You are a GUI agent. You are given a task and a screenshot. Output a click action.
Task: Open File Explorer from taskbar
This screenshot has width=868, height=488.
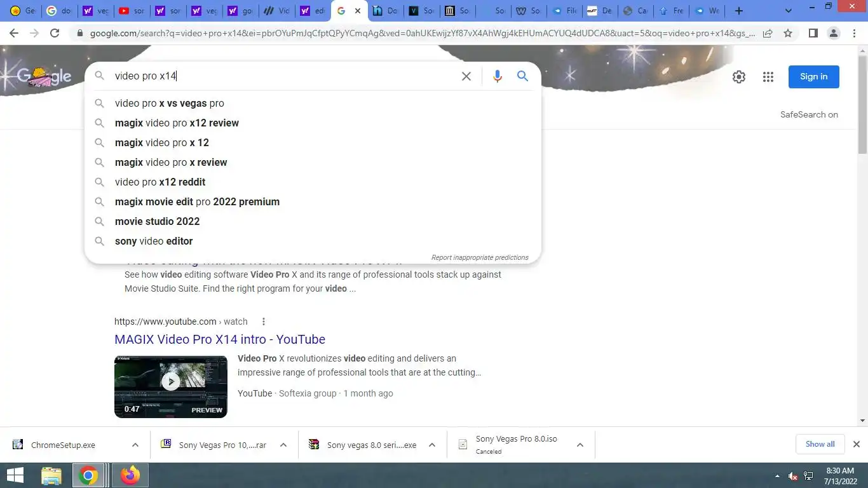click(51, 475)
